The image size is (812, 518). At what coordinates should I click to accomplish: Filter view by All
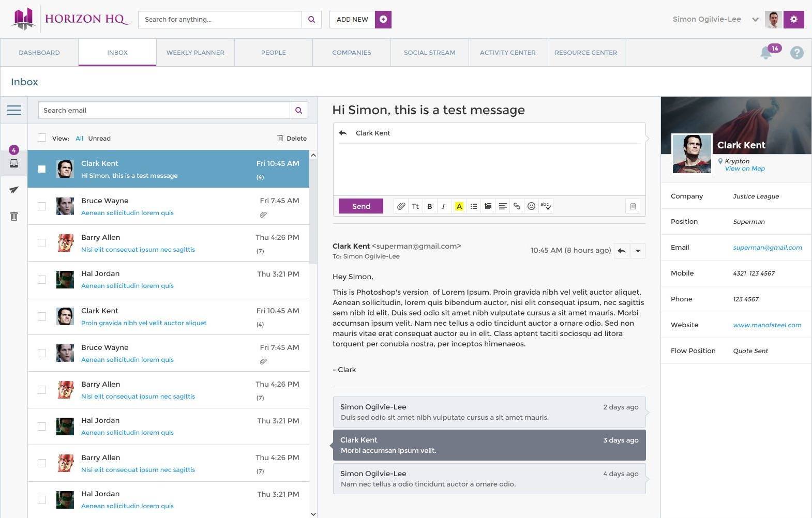tap(79, 138)
